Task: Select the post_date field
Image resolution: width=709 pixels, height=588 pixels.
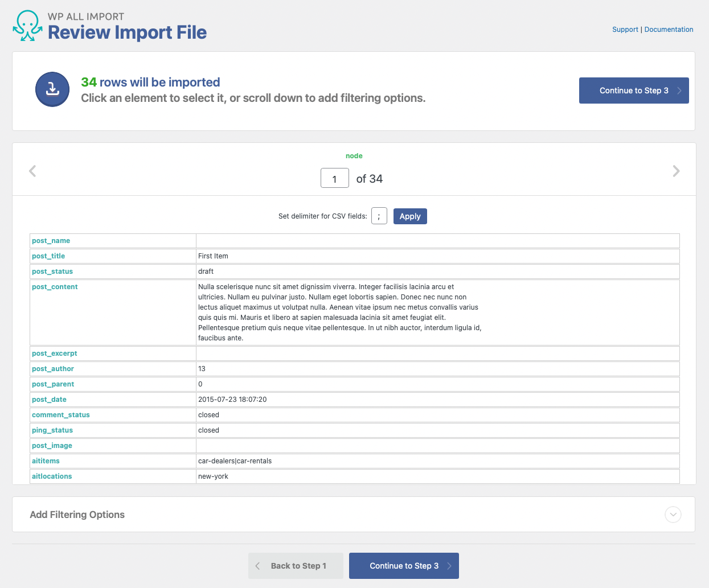Action: point(49,400)
